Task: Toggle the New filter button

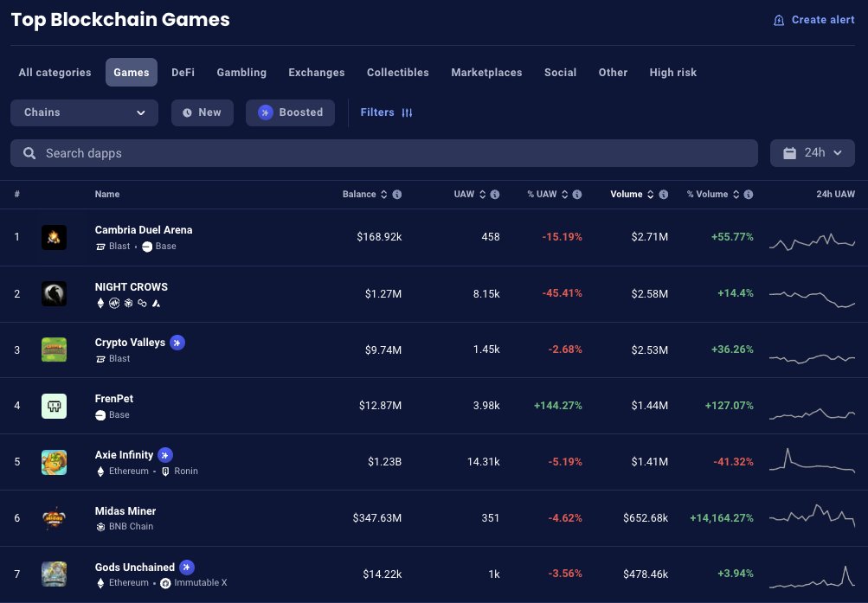Action: [x=202, y=112]
